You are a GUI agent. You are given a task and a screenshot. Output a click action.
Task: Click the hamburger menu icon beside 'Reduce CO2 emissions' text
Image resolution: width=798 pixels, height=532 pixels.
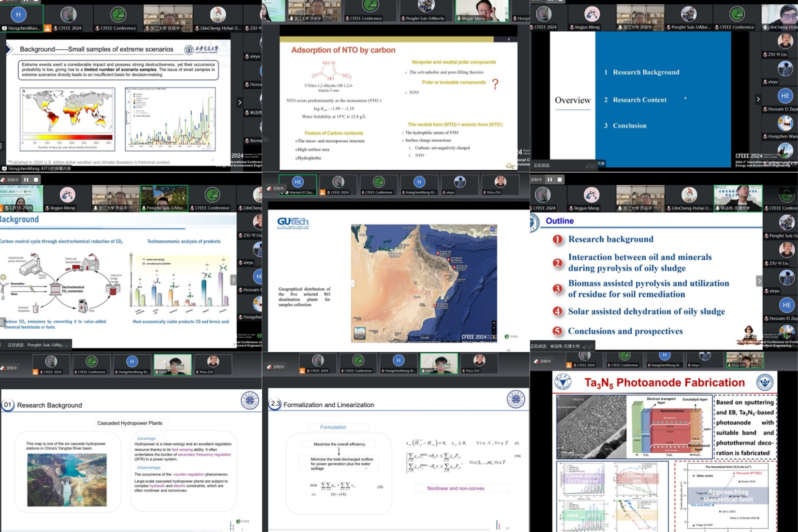(2, 321)
